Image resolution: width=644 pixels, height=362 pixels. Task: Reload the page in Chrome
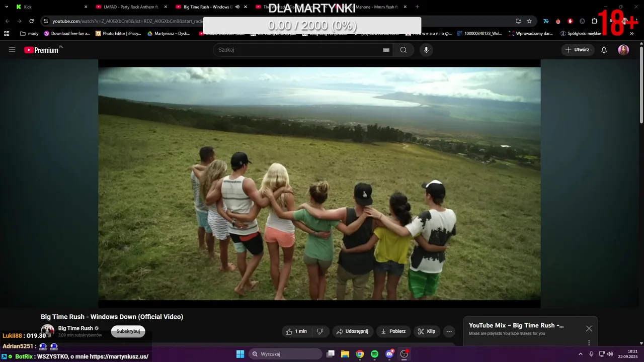pos(31,21)
